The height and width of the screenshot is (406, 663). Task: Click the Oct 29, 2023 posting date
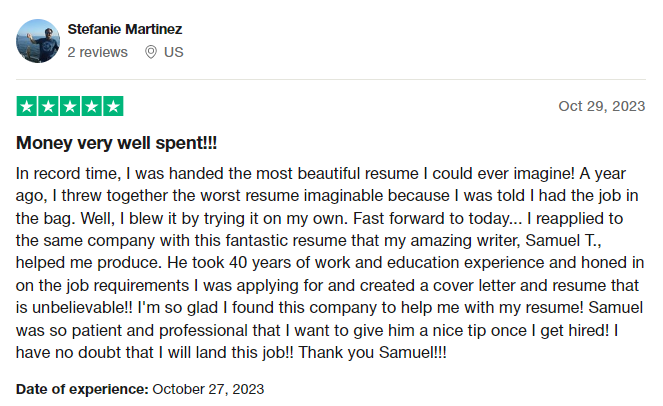(x=602, y=106)
